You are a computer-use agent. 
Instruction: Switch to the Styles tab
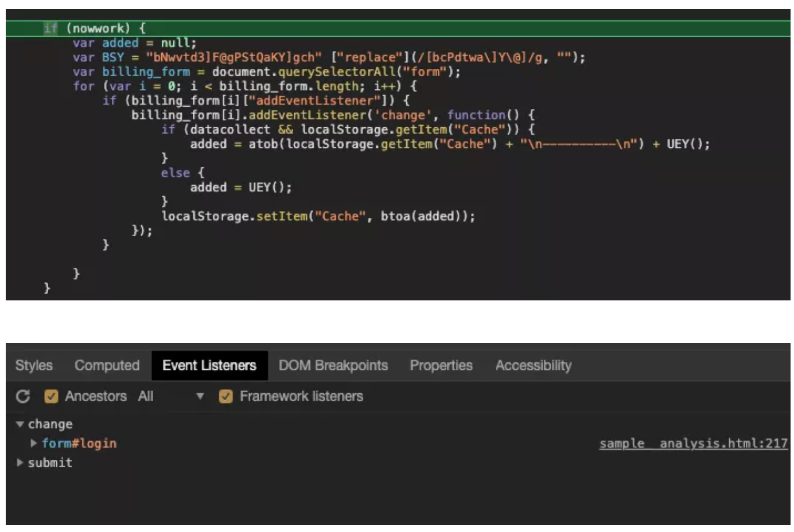34,365
